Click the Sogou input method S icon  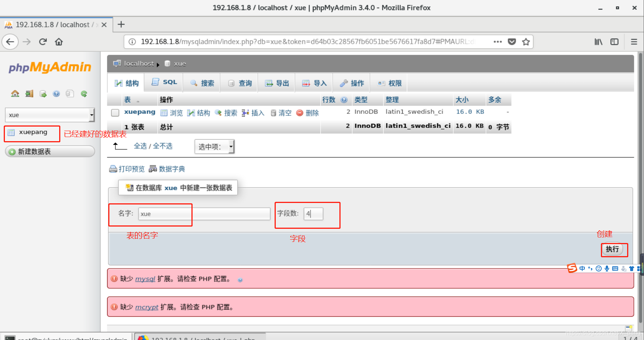tap(572, 268)
